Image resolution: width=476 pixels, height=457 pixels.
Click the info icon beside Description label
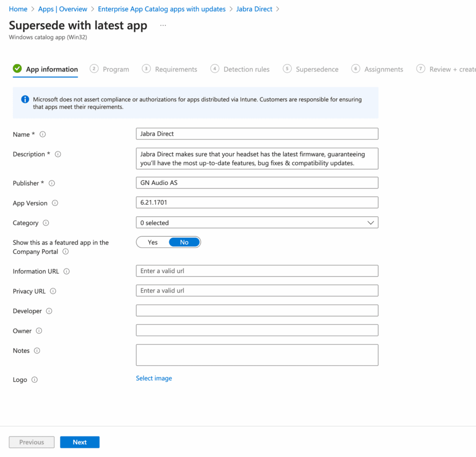click(58, 154)
